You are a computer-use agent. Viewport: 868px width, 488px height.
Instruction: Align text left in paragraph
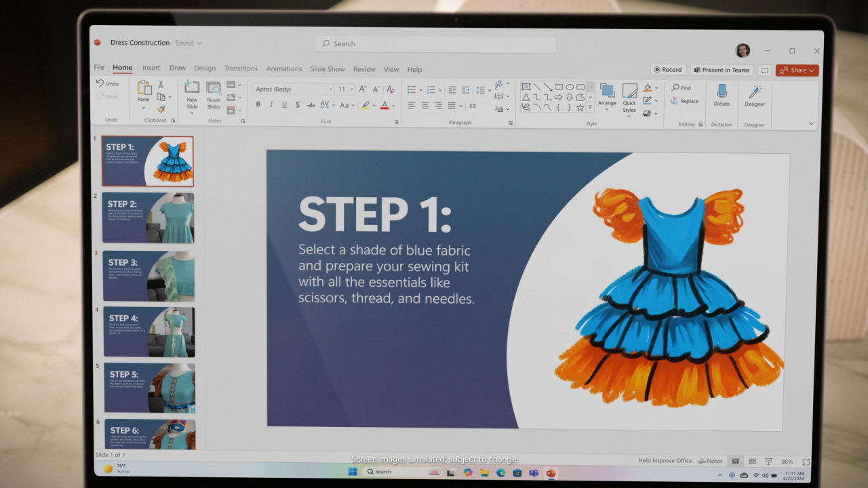(x=412, y=106)
